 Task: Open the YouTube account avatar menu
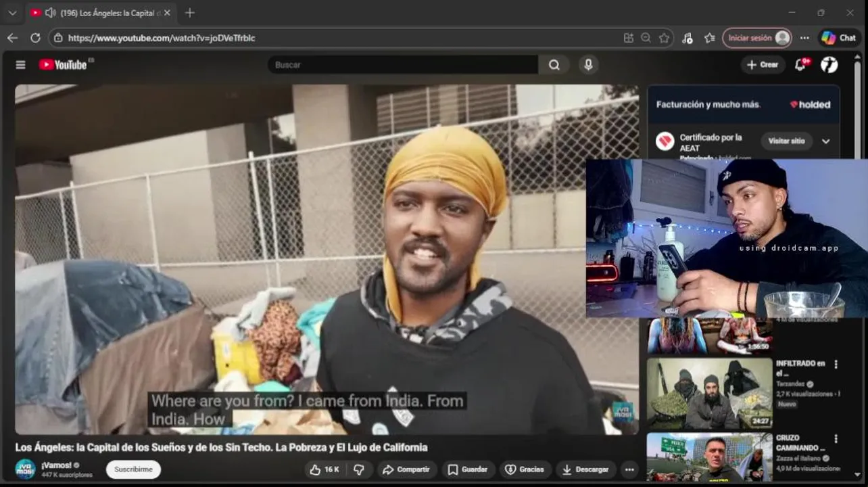pyautogui.click(x=829, y=64)
